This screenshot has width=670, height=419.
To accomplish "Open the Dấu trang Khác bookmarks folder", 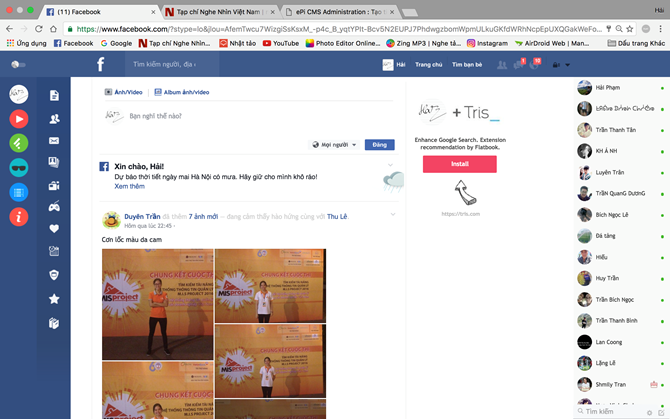I will (636, 43).
